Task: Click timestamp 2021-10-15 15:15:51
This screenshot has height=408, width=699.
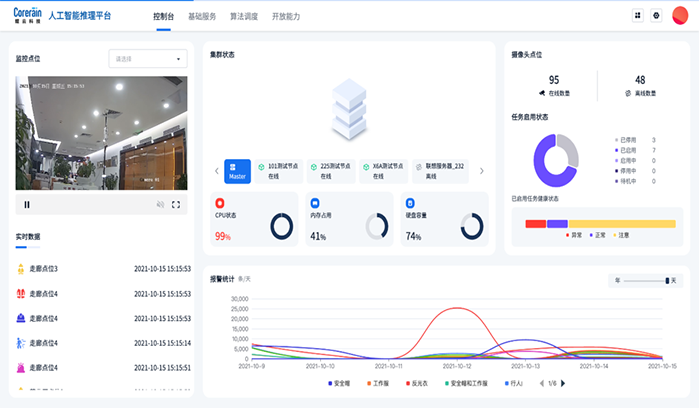Action: coord(162,367)
